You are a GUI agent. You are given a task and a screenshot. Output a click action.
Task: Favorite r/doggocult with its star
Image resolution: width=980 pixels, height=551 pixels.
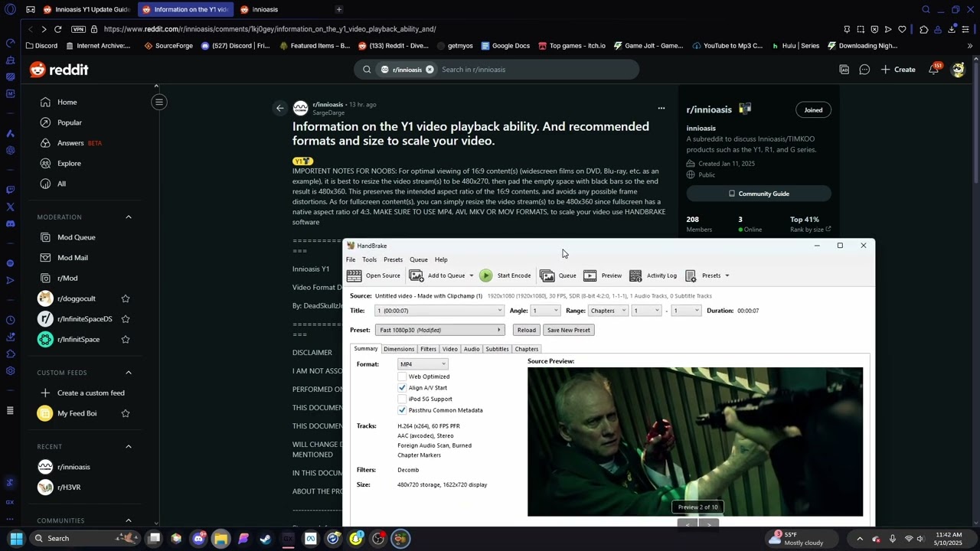pos(126,298)
